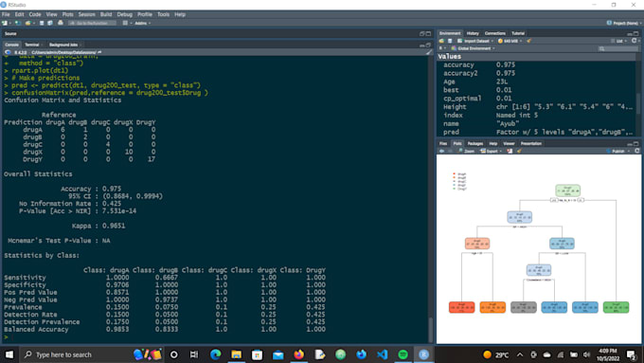The height and width of the screenshot is (363, 644).
Task: Open the Project (None) dropdown
Action: (x=624, y=23)
